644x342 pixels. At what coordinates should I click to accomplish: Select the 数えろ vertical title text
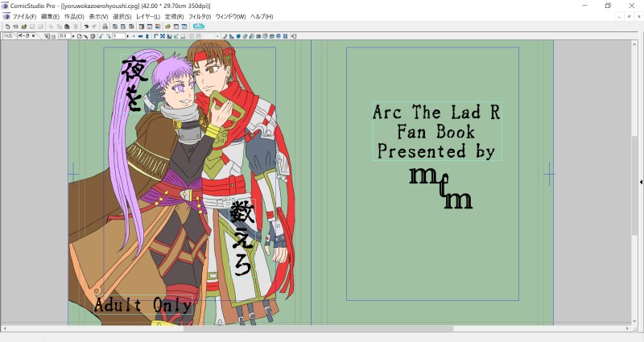click(x=242, y=238)
